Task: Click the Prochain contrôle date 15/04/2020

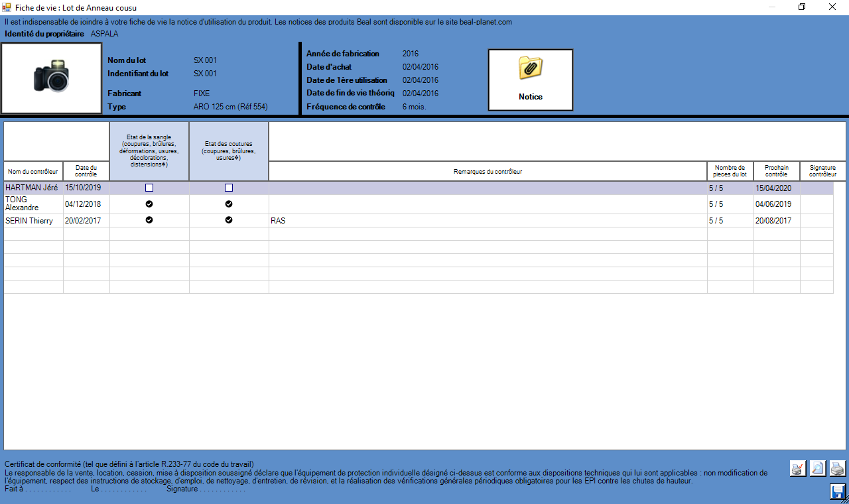Action: (x=776, y=188)
